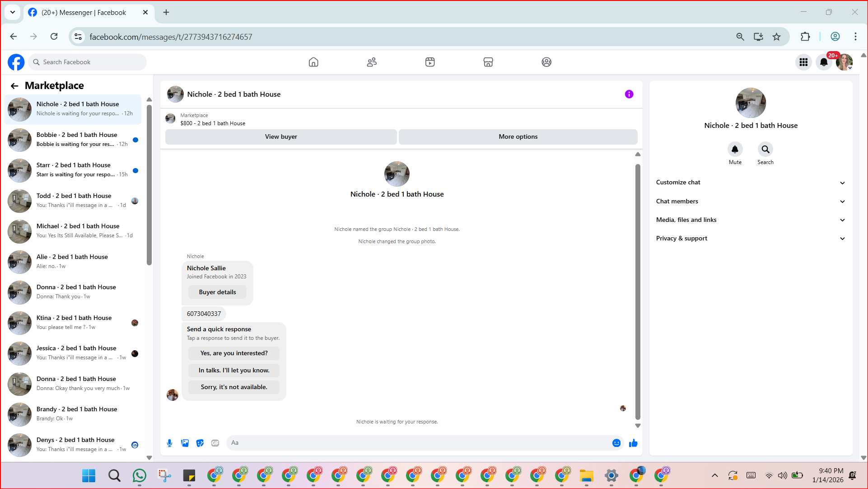Expand the Chat members section
The image size is (868, 489).
(750, 201)
